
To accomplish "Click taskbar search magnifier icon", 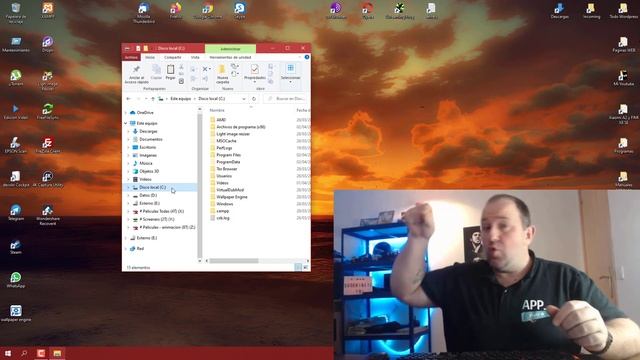I will (x=24, y=353).
